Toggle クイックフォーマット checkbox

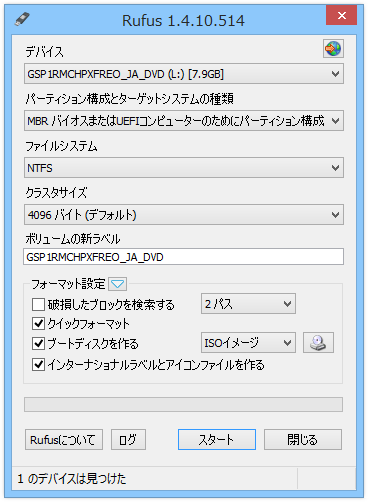coord(38,323)
